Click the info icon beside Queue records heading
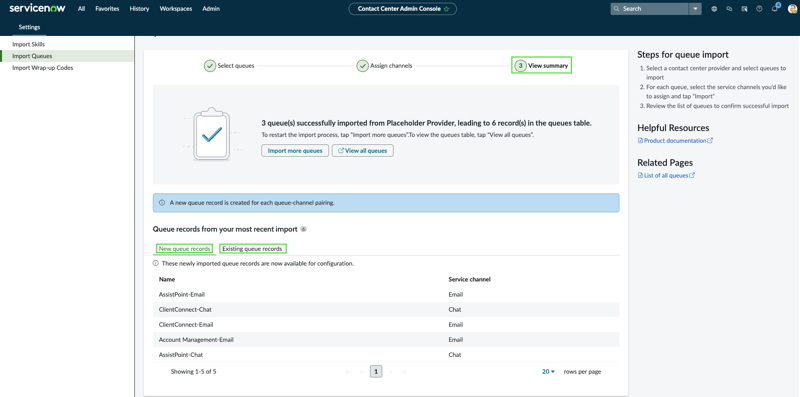The image size is (800, 397). 304,229
